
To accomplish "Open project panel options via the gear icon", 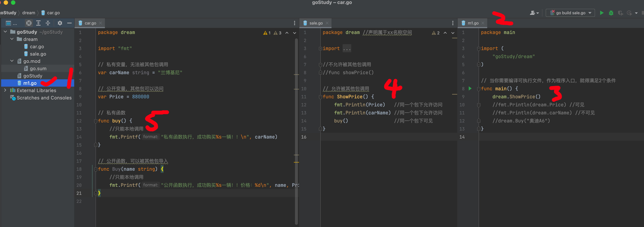I will pos(60,23).
